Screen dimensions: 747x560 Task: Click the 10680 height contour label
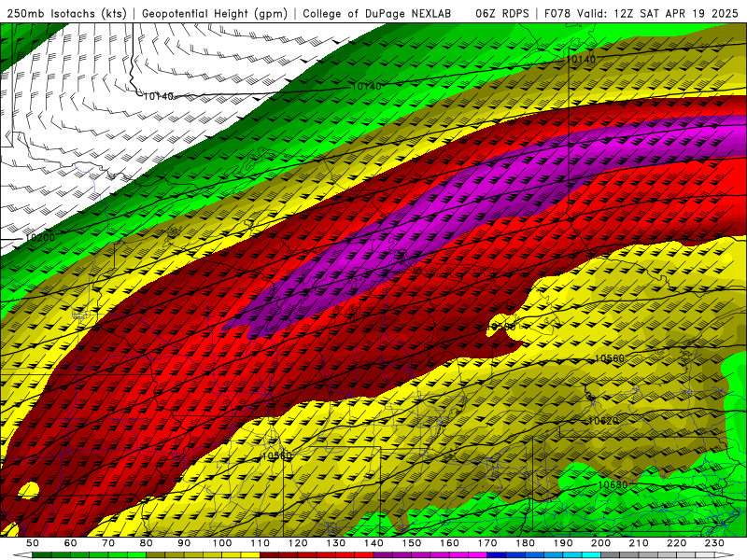[x=613, y=484]
